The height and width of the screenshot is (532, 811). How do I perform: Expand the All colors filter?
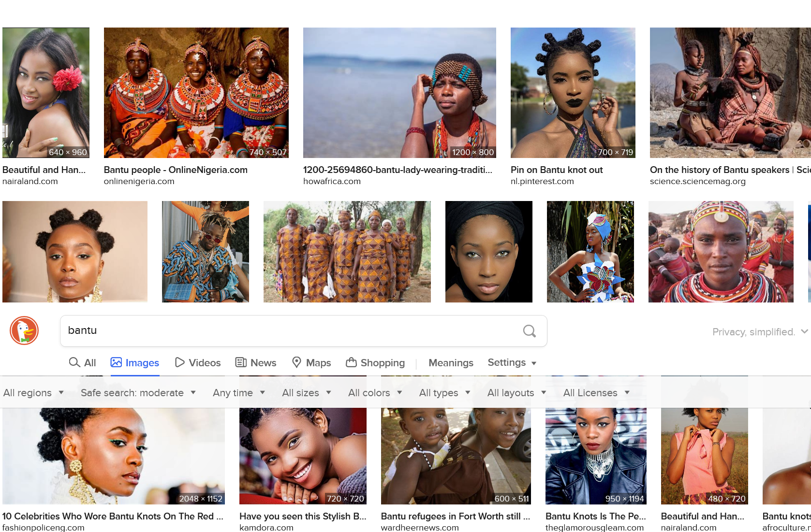click(375, 392)
